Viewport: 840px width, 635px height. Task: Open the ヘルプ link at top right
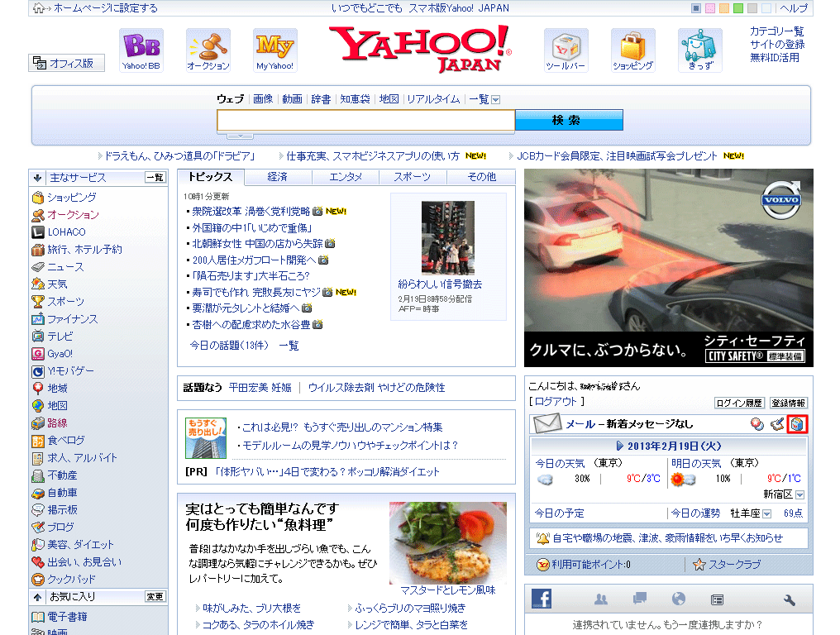click(794, 8)
